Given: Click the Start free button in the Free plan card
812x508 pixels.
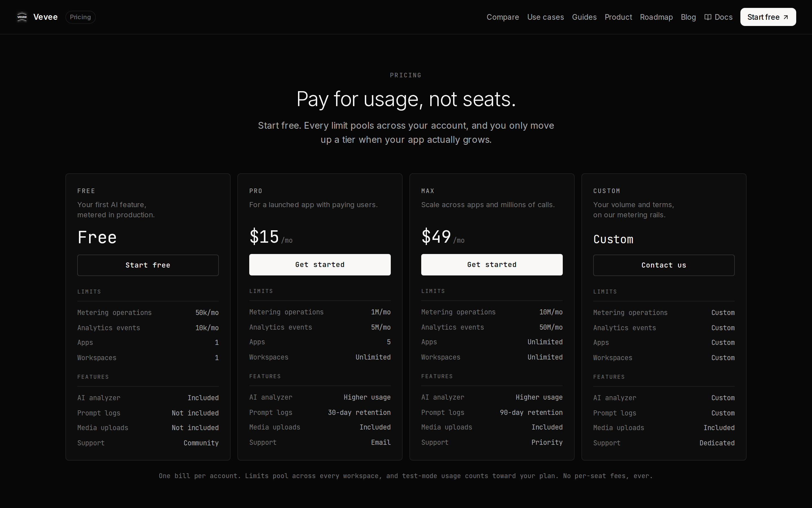Looking at the screenshot, I should pos(148,265).
